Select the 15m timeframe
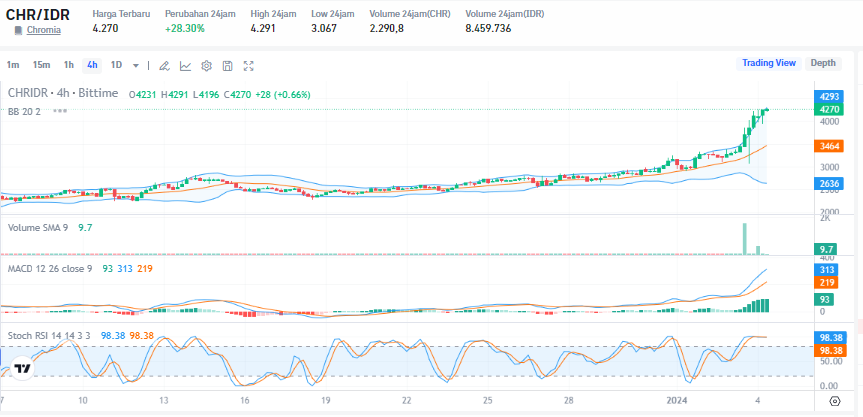Screen dimensions: 863x417 (41, 65)
